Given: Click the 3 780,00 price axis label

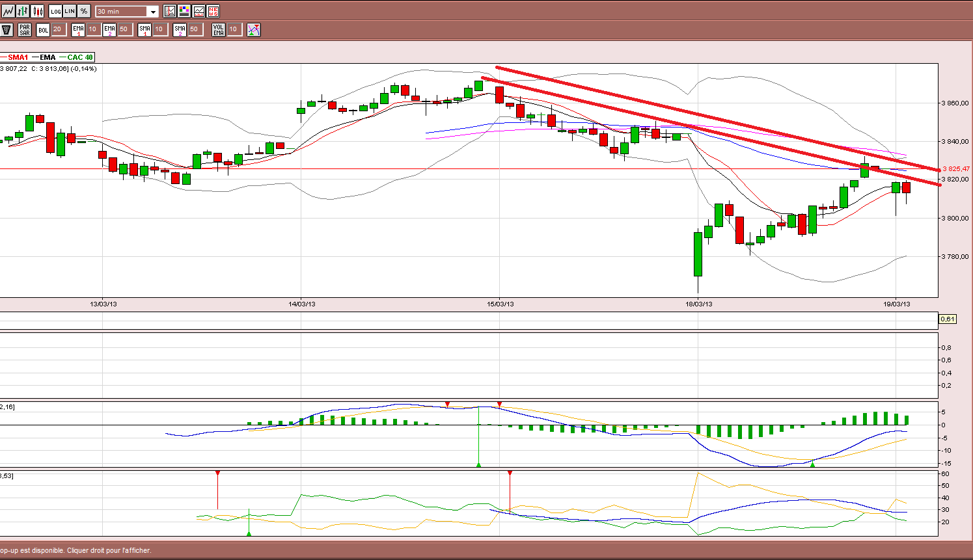Looking at the screenshot, I should (955, 256).
